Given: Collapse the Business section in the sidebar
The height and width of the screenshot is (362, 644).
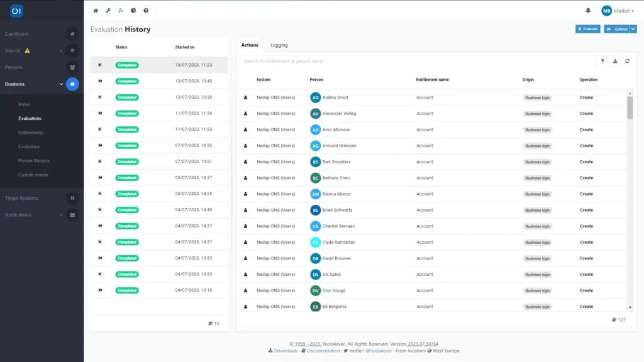Looking at the screenshot, I should [x=61, y=84].
